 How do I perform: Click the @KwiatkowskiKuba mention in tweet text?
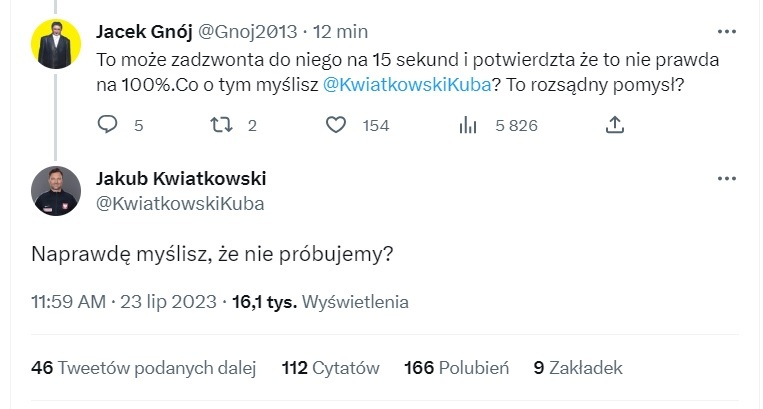[407, 86]
